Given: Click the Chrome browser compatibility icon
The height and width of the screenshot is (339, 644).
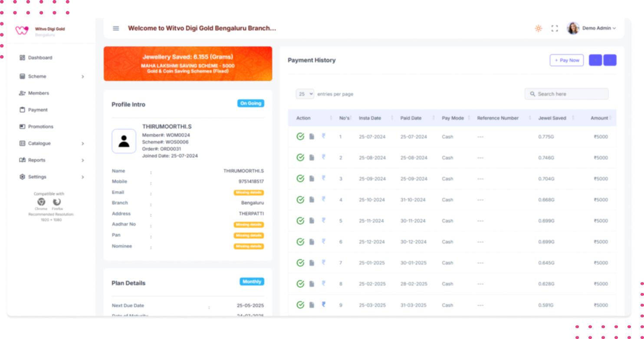Looking at the screenshot, I should (41, 202).
